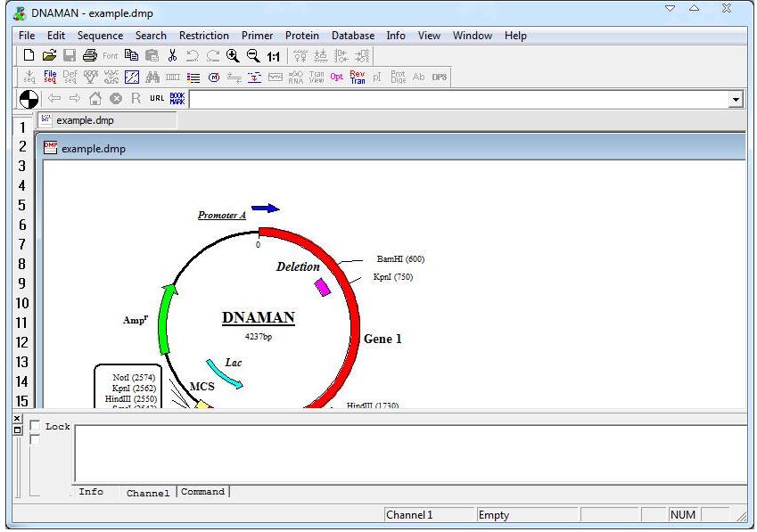Select channel number 5 in the sidebar
This screenshot has height=532, width=757.
coord(21,206)
